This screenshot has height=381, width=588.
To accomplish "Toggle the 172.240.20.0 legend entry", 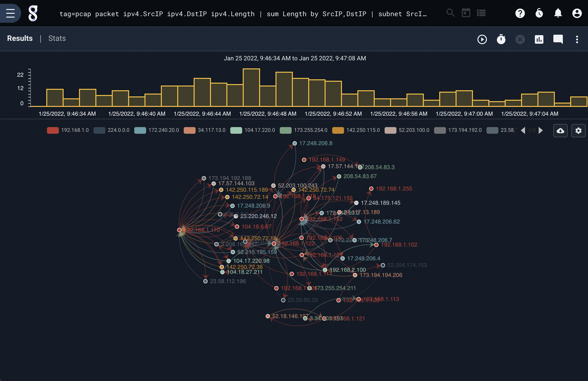I will click(156, 130).
